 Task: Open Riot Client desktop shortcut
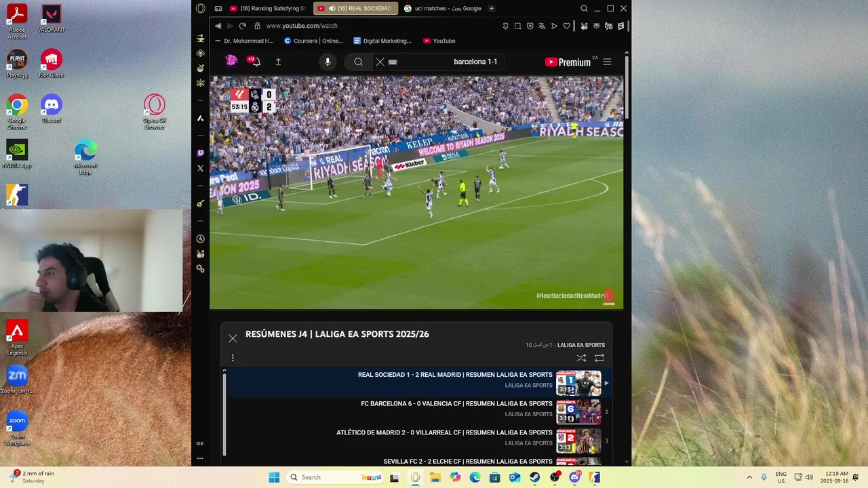tap(51, 63)
